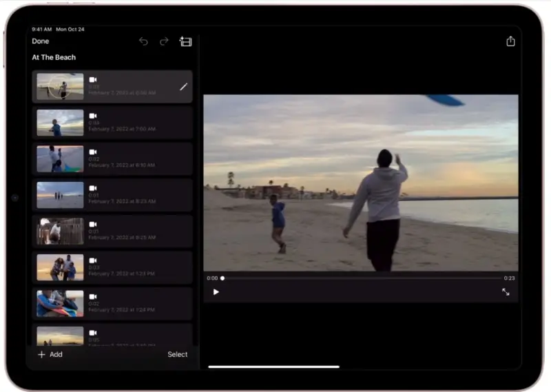Click the 9:41 AM status bar clock

(x=42, y=29)
